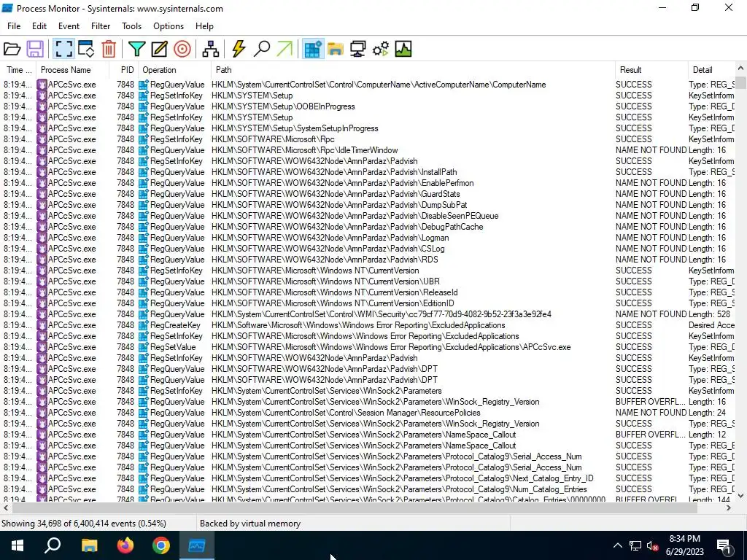Screen dimensions: 747x560
Task: Select the Padvish\InstallPath row
Action: [x=334, y=172]
